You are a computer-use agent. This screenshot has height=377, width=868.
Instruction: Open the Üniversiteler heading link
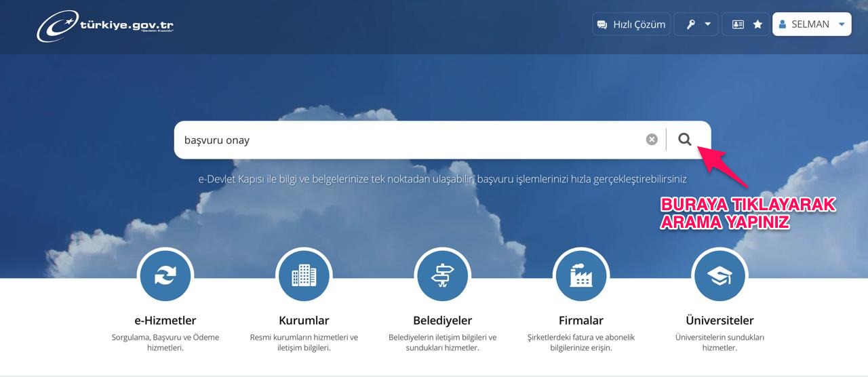pos(719,321)
